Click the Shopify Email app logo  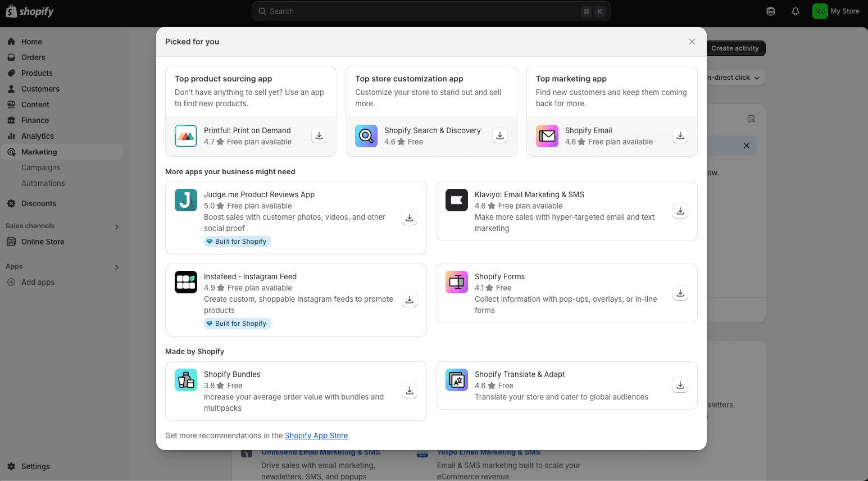pos(547,136)
